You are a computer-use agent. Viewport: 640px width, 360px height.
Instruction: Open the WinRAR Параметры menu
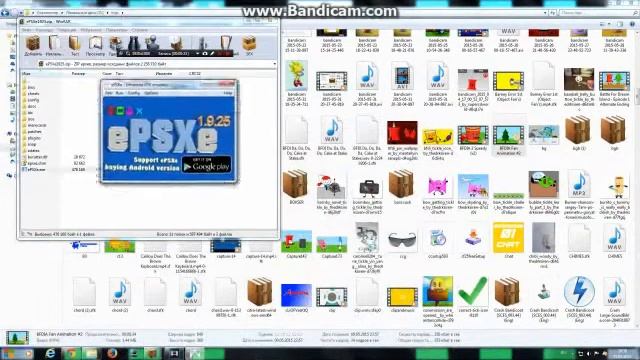pos(117,30)
